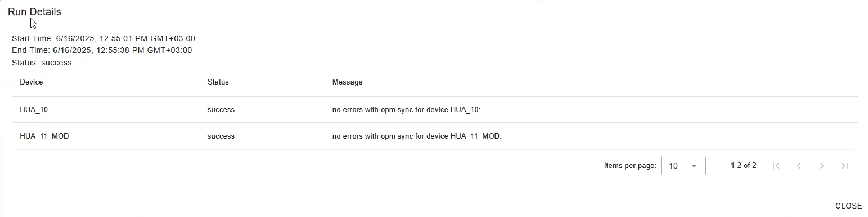Go to the next page arrow

822,166
